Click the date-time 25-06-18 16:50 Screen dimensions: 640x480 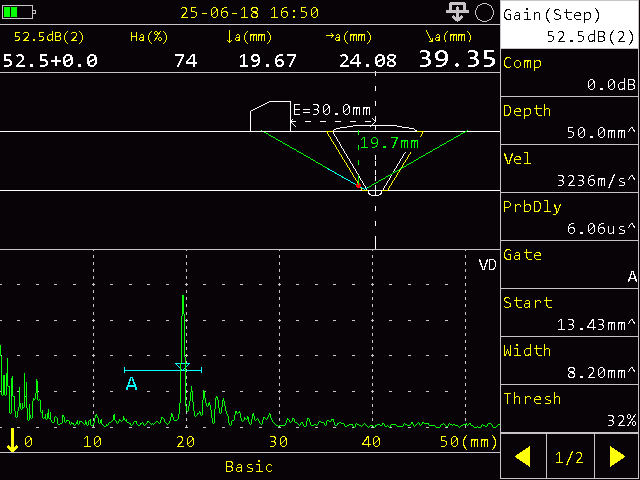[x=249, y=13]
